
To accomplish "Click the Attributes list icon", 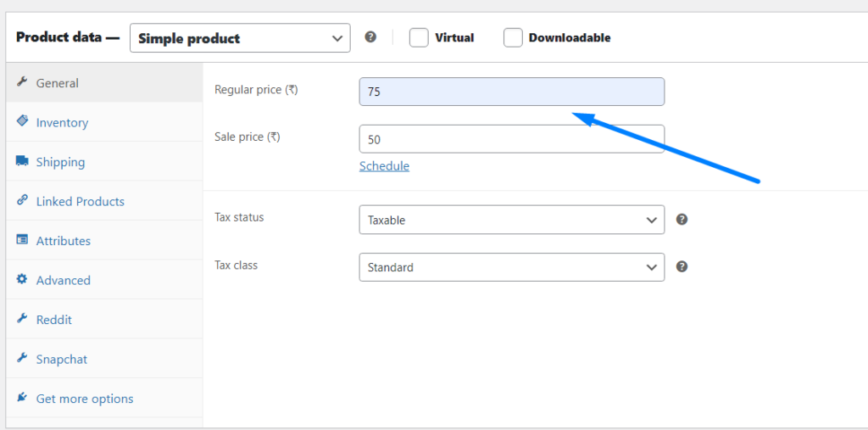I will 22,240.
